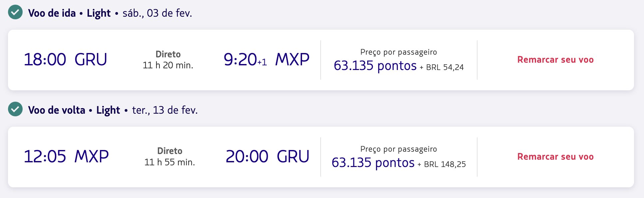
Task: Click Direto 11 h 20 min duration
Action: 168,60
